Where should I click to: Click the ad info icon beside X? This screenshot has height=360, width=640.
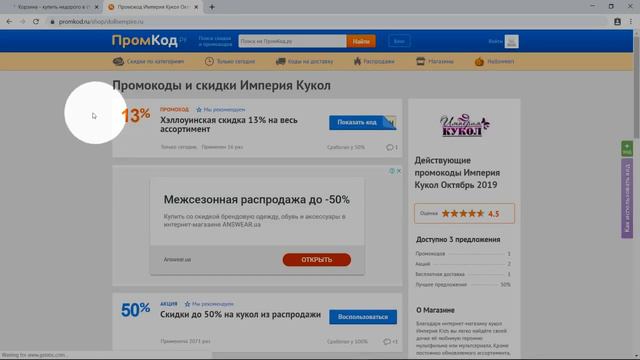coord(392,171)
